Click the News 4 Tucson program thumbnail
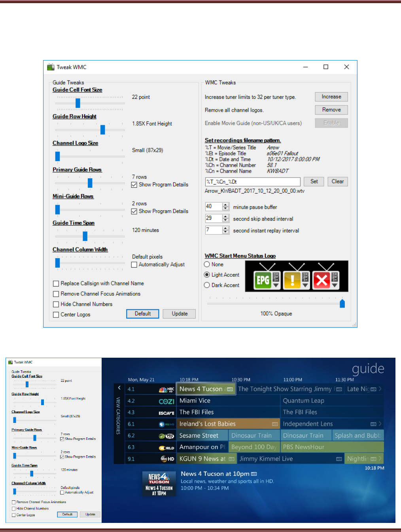 coord(159,484)
